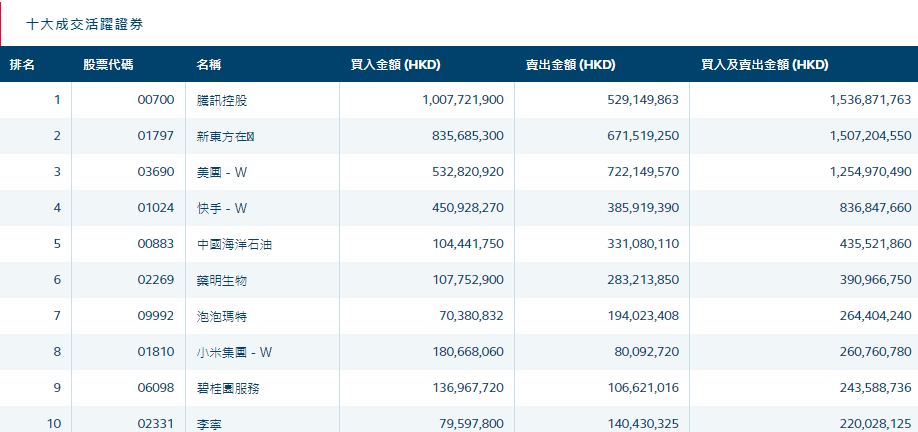Image resolution: width=918 pixels, height=432 pixels.
Task: Select stock code 02331
Action: 156,423
